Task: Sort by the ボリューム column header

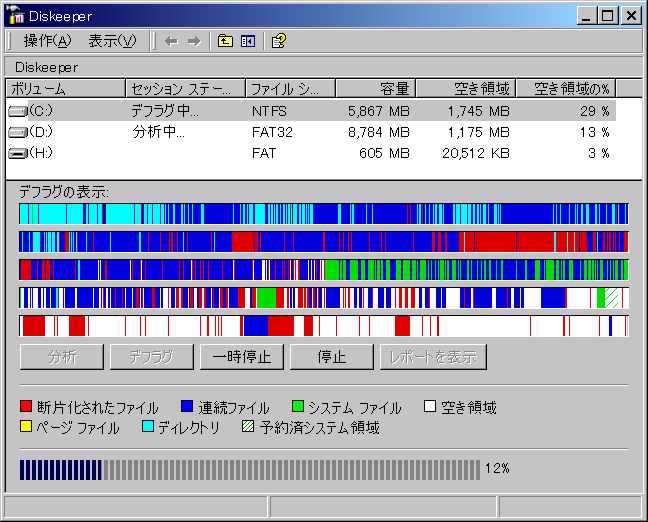Action: (x=65, y=88)
